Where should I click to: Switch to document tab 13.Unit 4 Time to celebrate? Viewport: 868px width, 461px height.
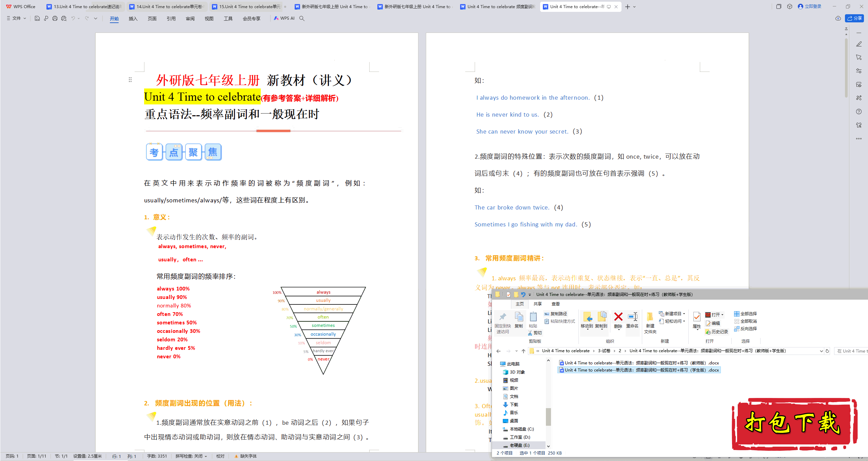pos(84,6)
